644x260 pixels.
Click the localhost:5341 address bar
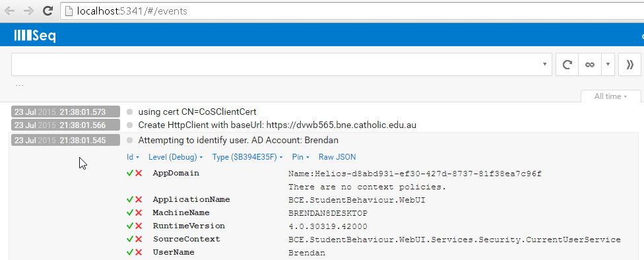[352, 11]
